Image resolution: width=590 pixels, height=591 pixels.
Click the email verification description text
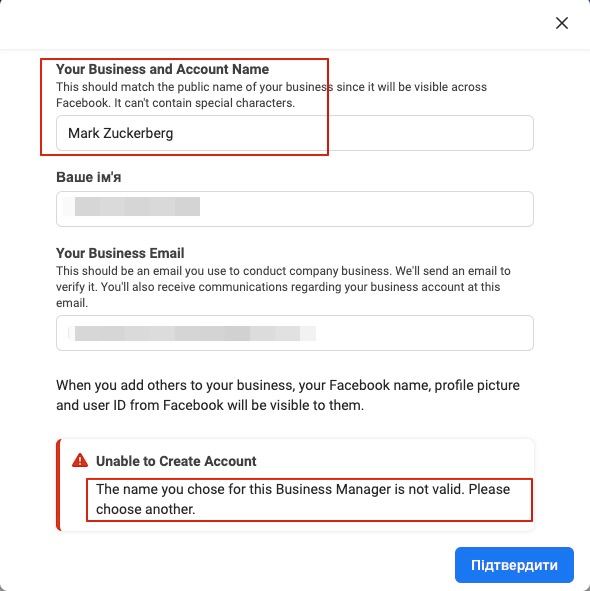[x=283, y=287]
